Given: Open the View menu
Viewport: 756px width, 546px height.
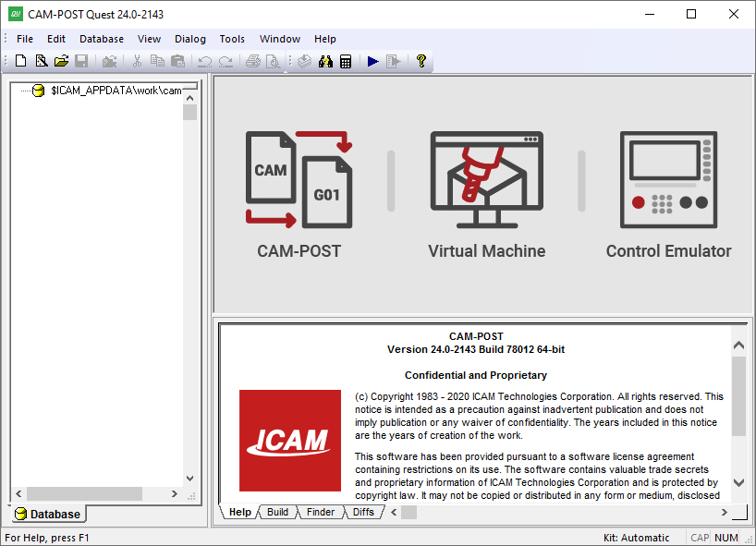Looking at the screenshot, I should 149,39.
